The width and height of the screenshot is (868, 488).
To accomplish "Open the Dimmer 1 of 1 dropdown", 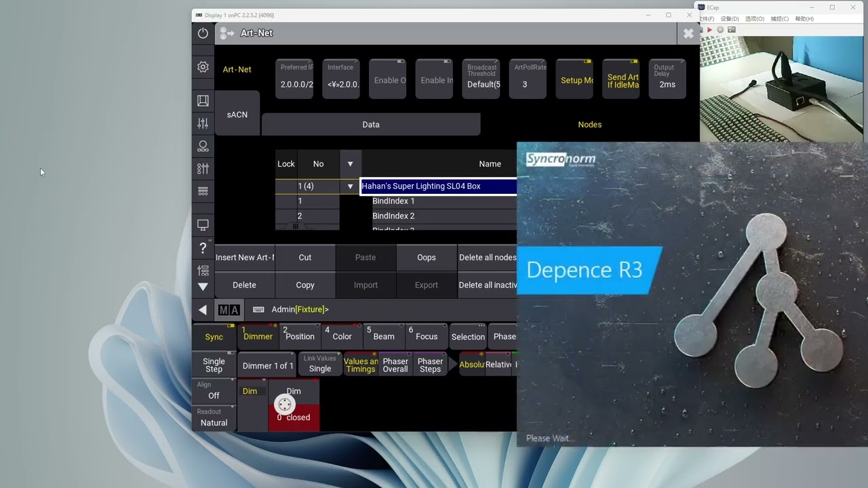I will 267,365.
